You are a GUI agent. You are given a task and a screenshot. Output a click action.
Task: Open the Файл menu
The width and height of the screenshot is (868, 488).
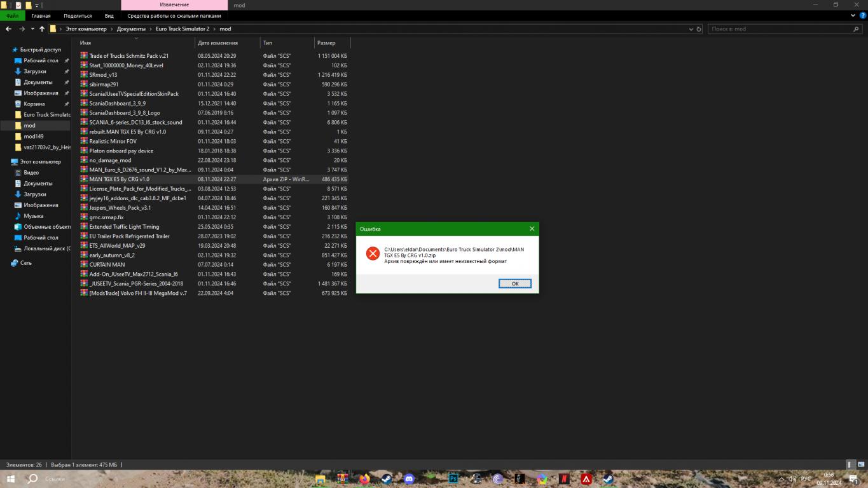pos(12,16)
